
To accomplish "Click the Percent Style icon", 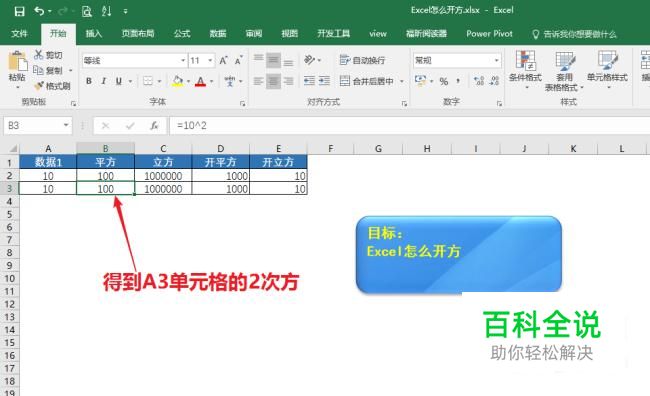I will [x=444, y=81].
